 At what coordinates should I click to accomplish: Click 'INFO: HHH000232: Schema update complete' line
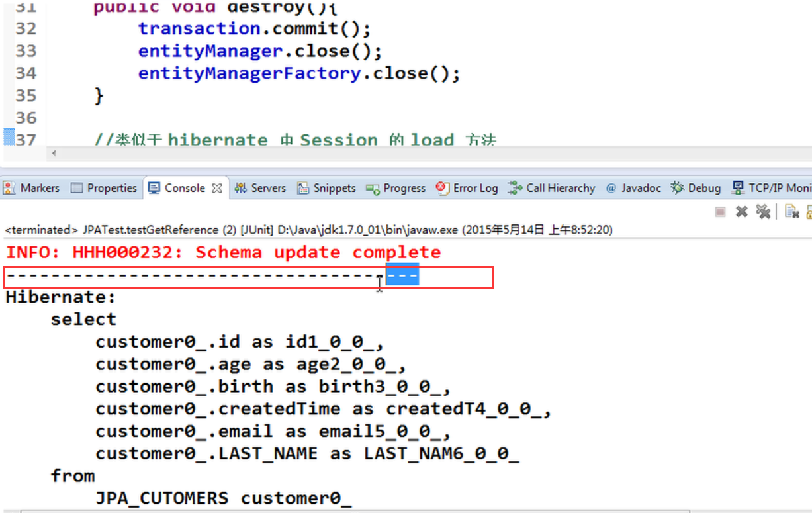224,252
